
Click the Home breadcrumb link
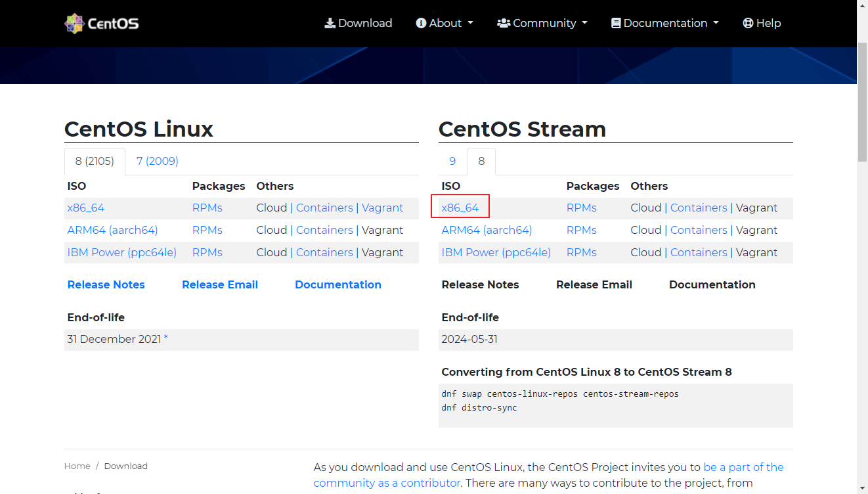tap(77, 466)
